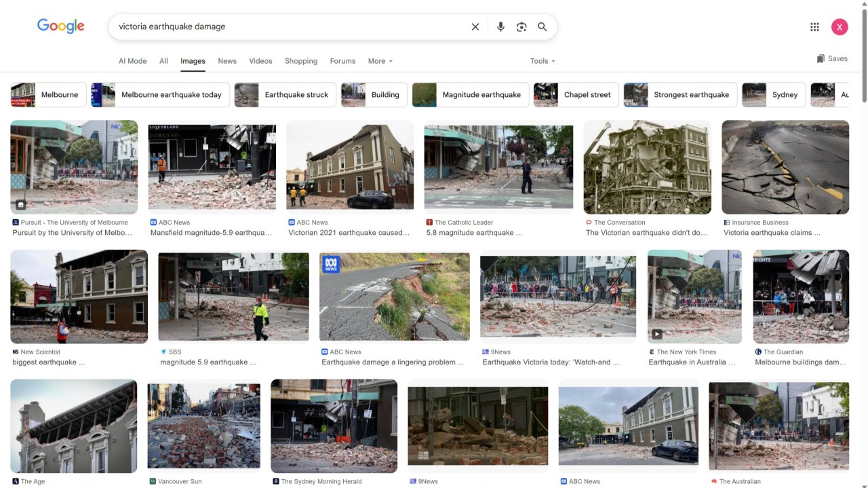
Task: Open the Videos tab
Action: [x=260, y=61]
